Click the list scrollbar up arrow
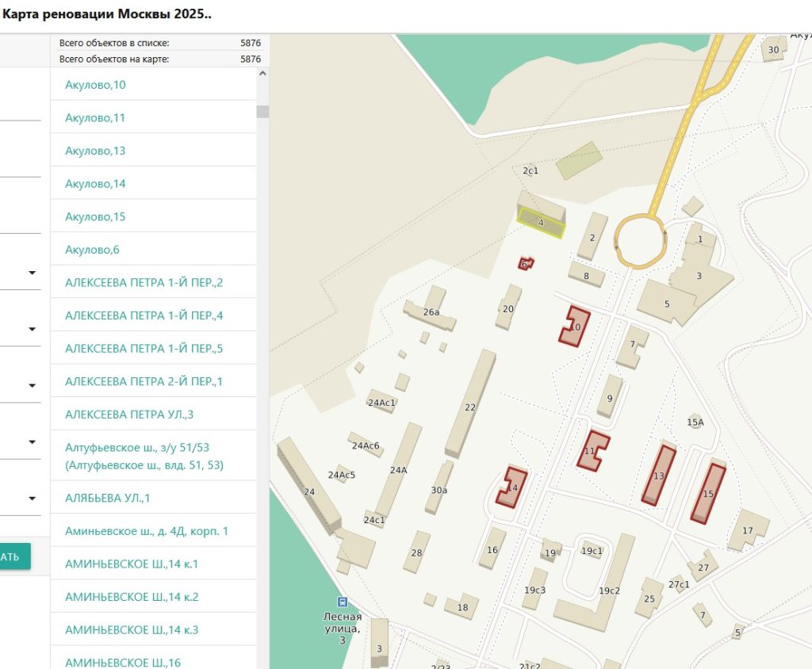Viewport: 812px width, 669px height. tap(262, 74)
